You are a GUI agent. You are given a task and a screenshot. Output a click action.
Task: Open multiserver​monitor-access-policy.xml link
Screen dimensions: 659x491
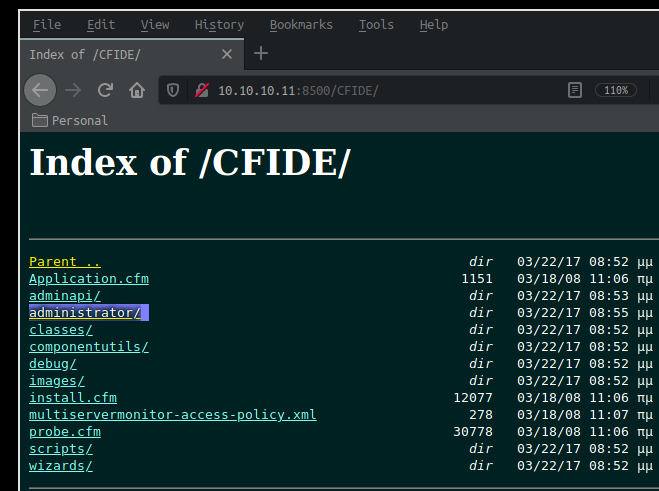[x=172, y=414]
